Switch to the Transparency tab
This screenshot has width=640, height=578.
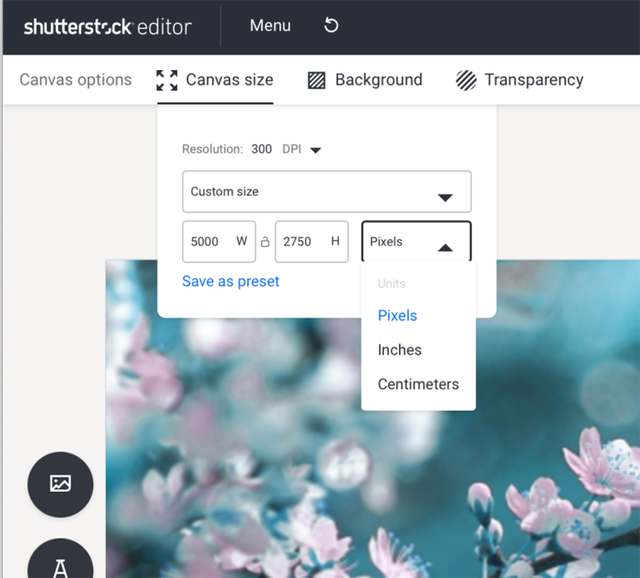point(533,80)
